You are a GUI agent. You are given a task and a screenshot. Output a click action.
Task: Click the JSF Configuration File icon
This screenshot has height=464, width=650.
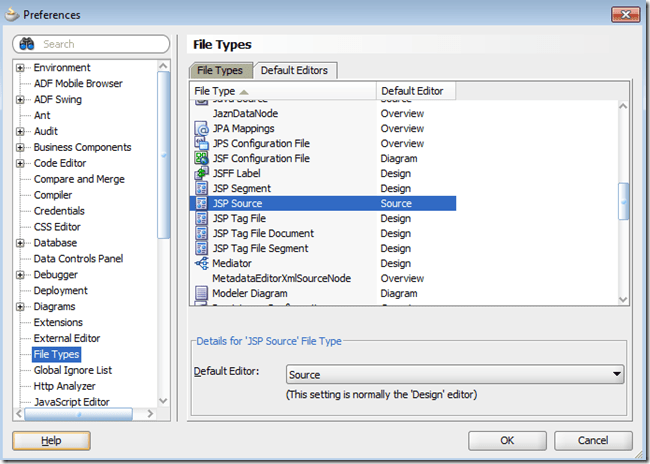coord(201,158)
